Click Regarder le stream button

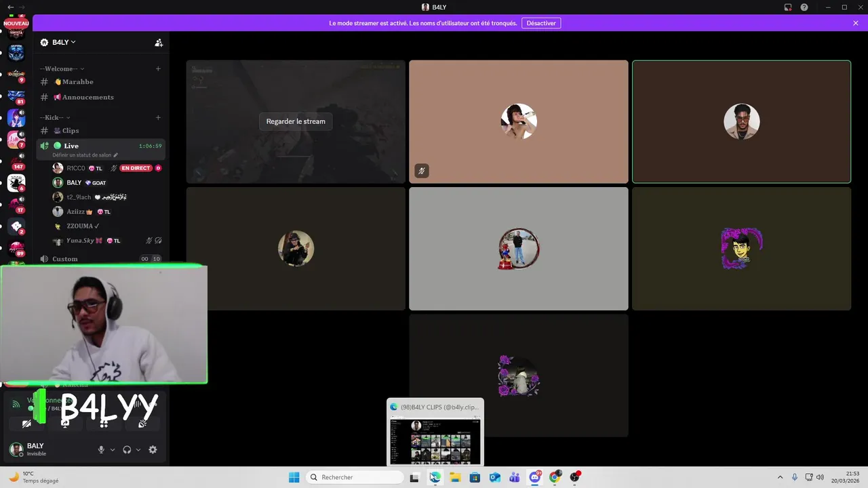click(x=296, y=121)
